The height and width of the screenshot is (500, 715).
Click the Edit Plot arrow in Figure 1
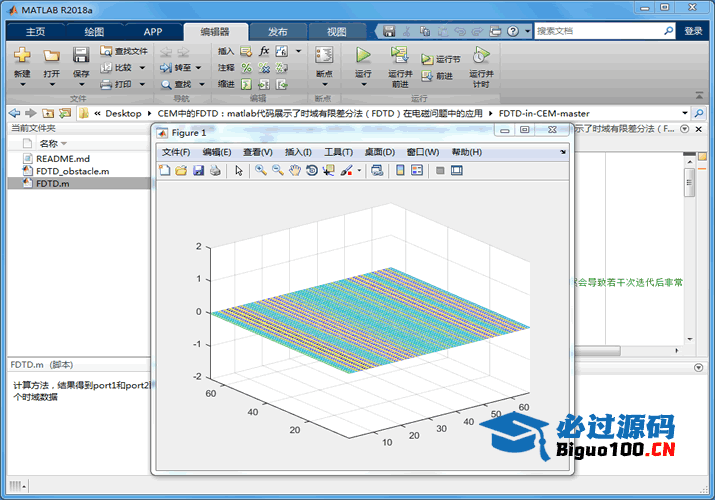tap(239, 170)
